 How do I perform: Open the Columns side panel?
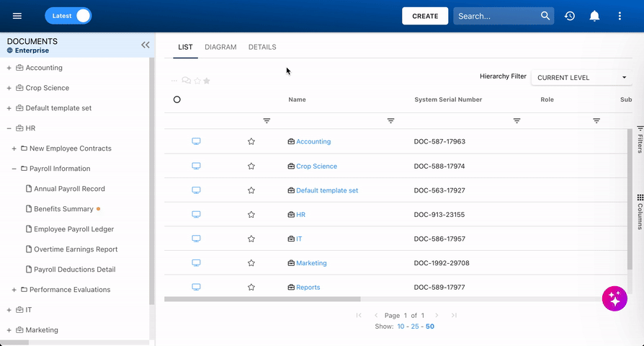640,212
